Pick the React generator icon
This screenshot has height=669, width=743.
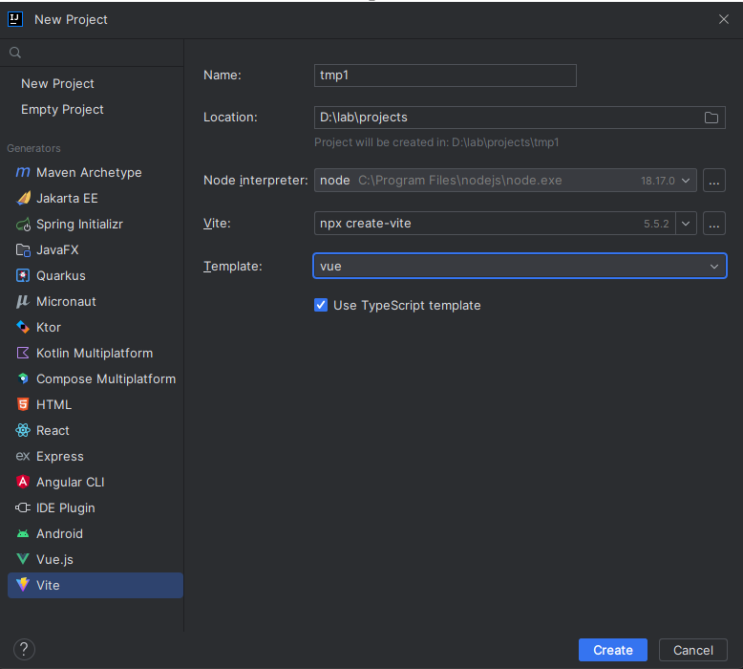point(23,430)
